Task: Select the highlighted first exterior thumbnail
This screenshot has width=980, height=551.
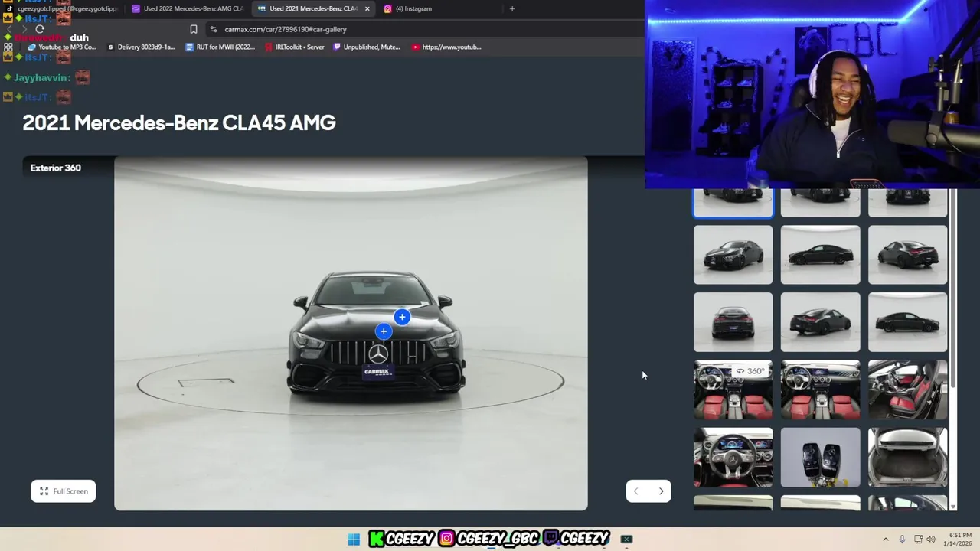Action: 733,203
